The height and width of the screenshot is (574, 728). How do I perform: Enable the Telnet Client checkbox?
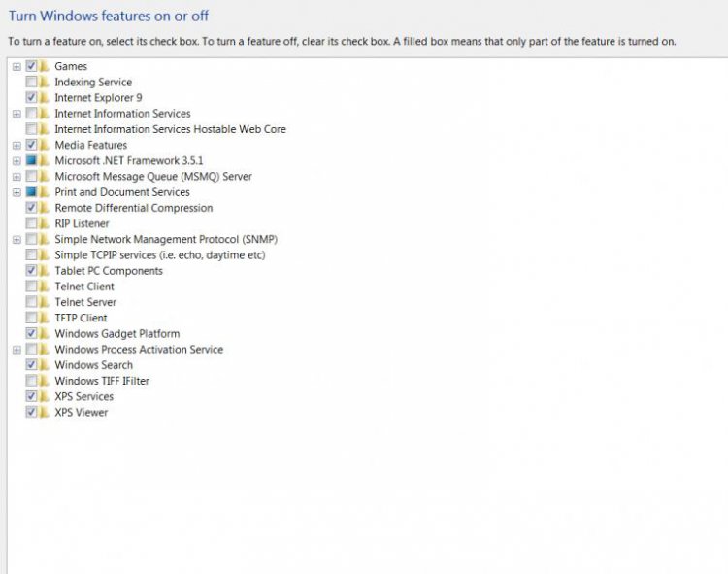tap(31, 287)
